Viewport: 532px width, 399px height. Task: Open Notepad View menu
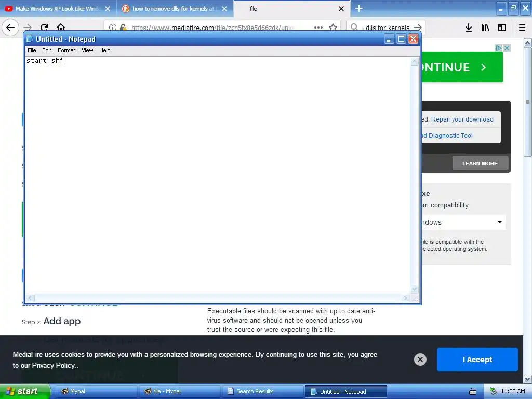[x=87, y=50]
